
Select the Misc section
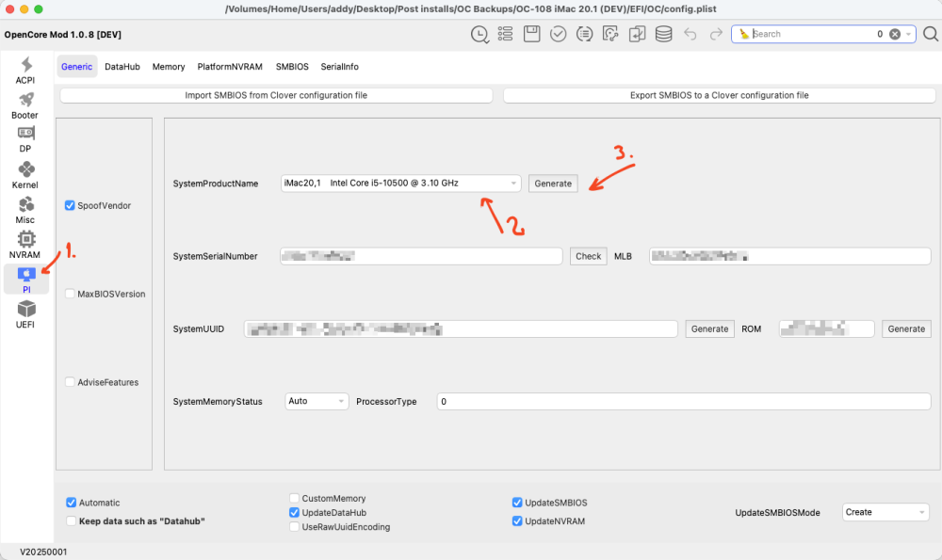[x=25, y=210]
